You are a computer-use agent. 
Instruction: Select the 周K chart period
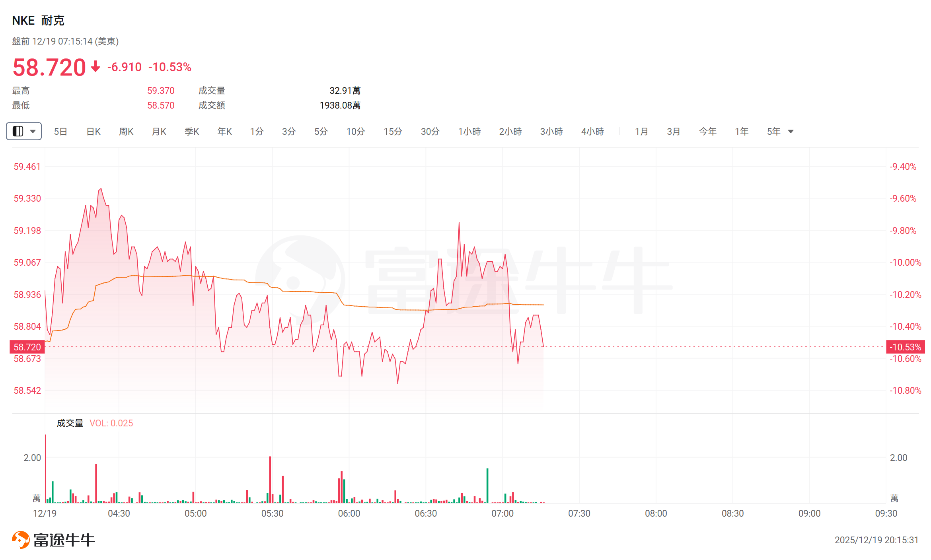(126, 132)
